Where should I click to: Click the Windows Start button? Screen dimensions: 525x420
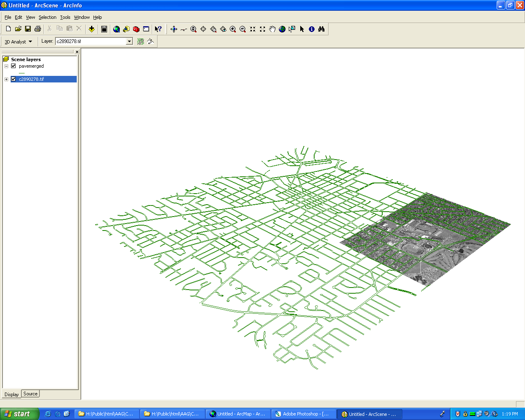19,414
